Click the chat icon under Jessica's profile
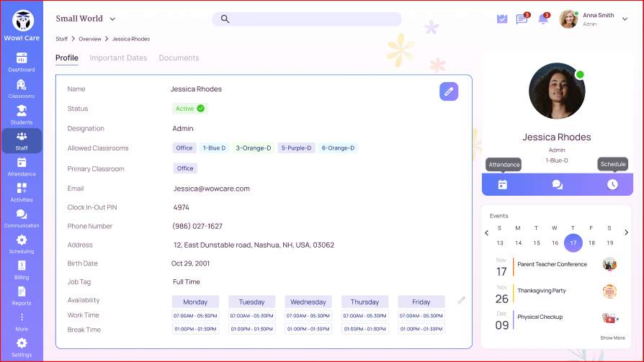 [557, 184]
